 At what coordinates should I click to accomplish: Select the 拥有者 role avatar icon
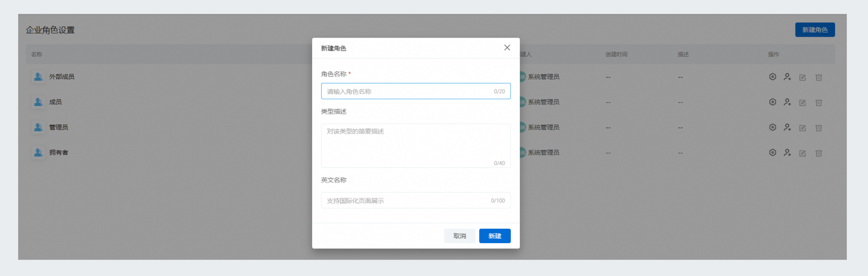coord(38,153)
